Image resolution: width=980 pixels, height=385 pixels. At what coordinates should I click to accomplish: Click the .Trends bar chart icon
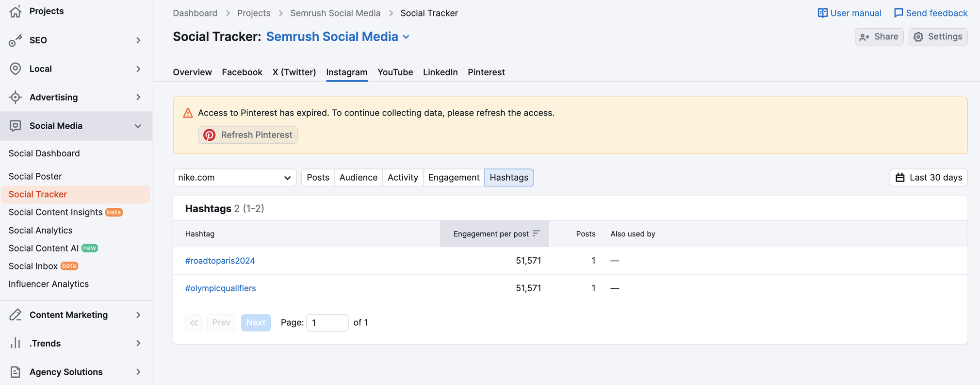tap(16, 343)
